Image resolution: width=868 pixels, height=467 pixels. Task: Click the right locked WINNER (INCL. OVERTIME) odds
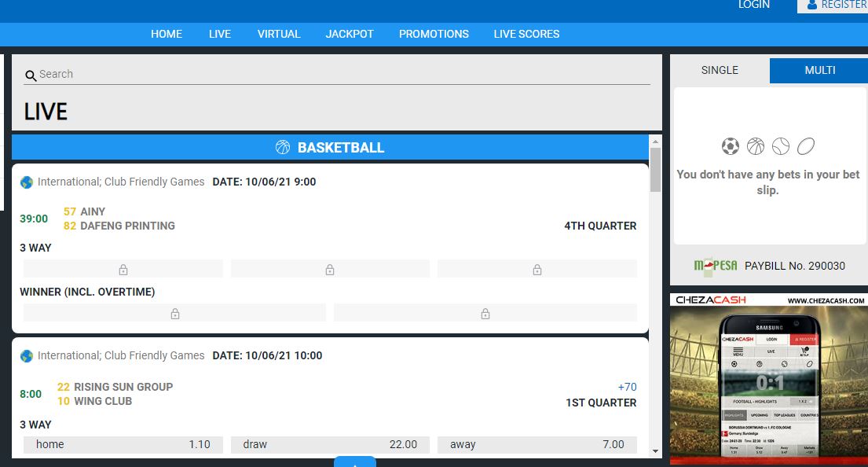485,313
